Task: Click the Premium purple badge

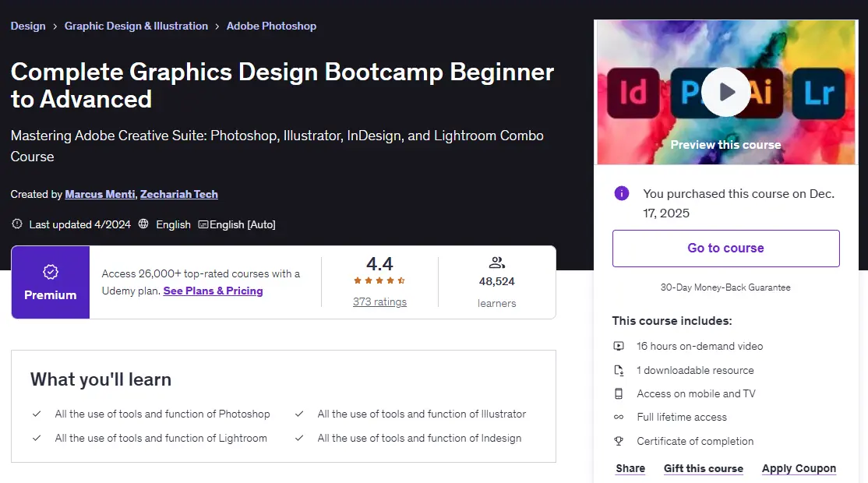Action: pyautogui.click(x=51, y=282)
